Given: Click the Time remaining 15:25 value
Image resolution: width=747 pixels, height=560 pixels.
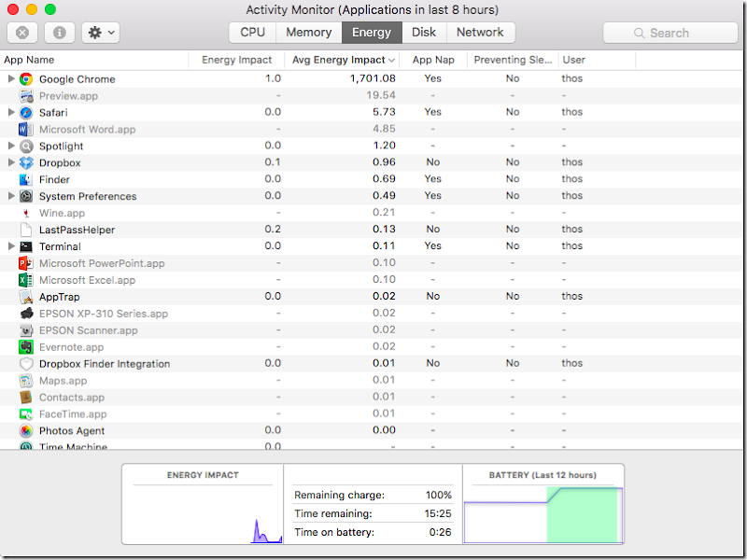Looking at the screenshot, I should 438,513.
